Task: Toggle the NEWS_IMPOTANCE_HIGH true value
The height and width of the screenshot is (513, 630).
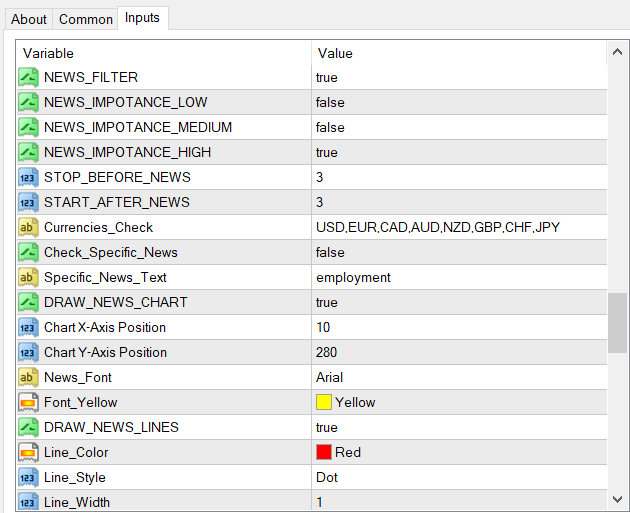Action: tap(459, 152)
